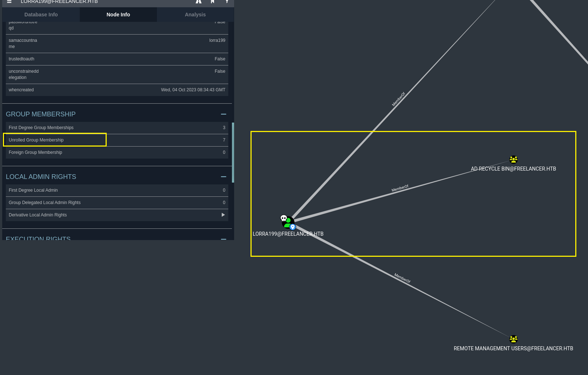Select the AD Recycle Bin group node
The image size is (588, 375).
pyautogui.click(x=513, y=160)
